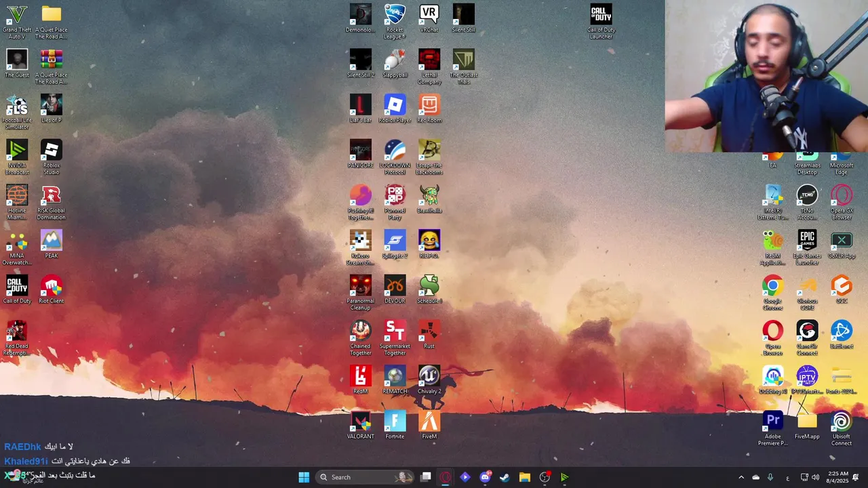Select the FiveM.app folder
Viewport: 868px width, 488px height.
point(807,426)
